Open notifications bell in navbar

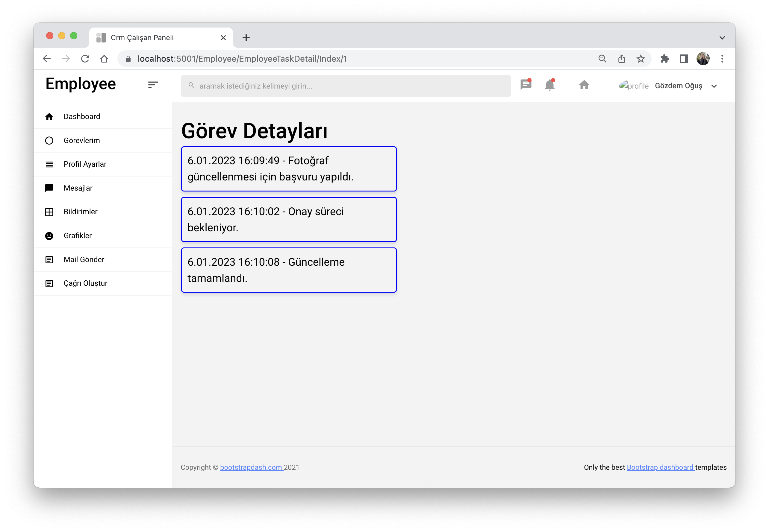coord(549,85)
